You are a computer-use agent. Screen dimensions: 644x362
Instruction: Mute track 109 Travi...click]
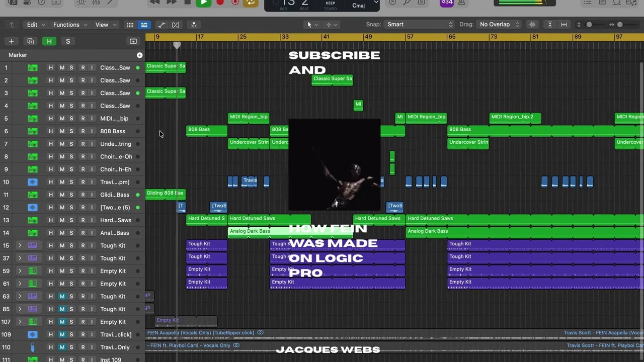click(x=62, y=335)
